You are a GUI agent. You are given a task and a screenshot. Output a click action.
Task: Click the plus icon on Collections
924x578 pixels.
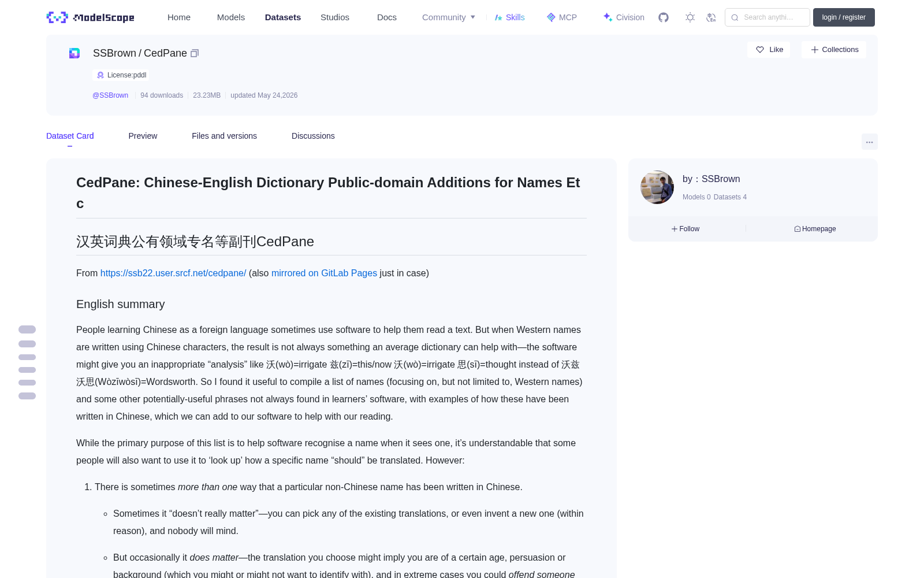click(815, 50)
